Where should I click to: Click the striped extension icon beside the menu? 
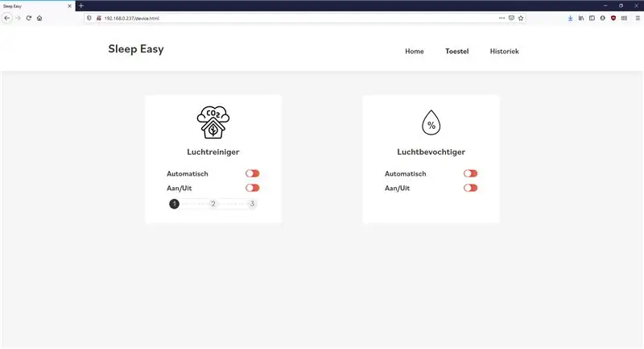625,18
